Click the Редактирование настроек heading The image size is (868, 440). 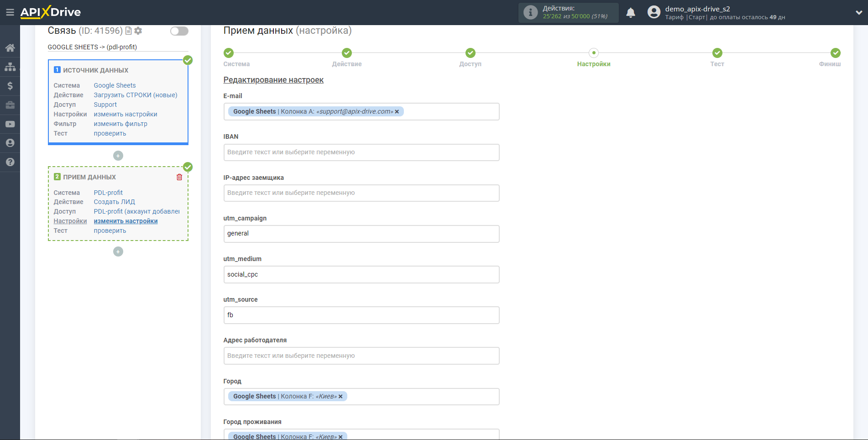[273, 80]
